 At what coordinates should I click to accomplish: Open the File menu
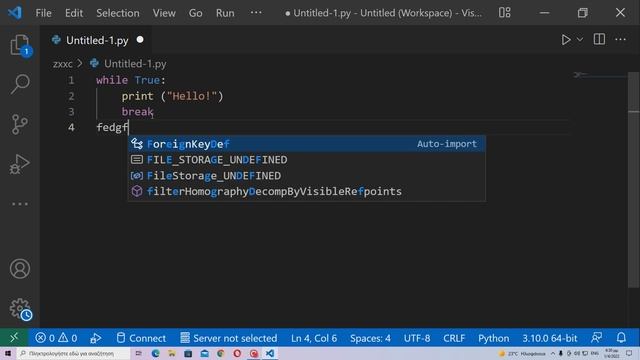coord(43,13)
